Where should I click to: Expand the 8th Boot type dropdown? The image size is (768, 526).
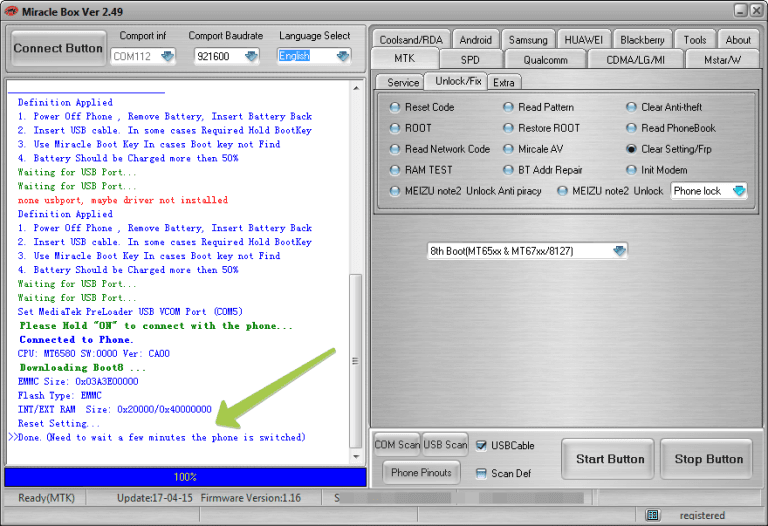pyautogui.click(x=619, y=251)
